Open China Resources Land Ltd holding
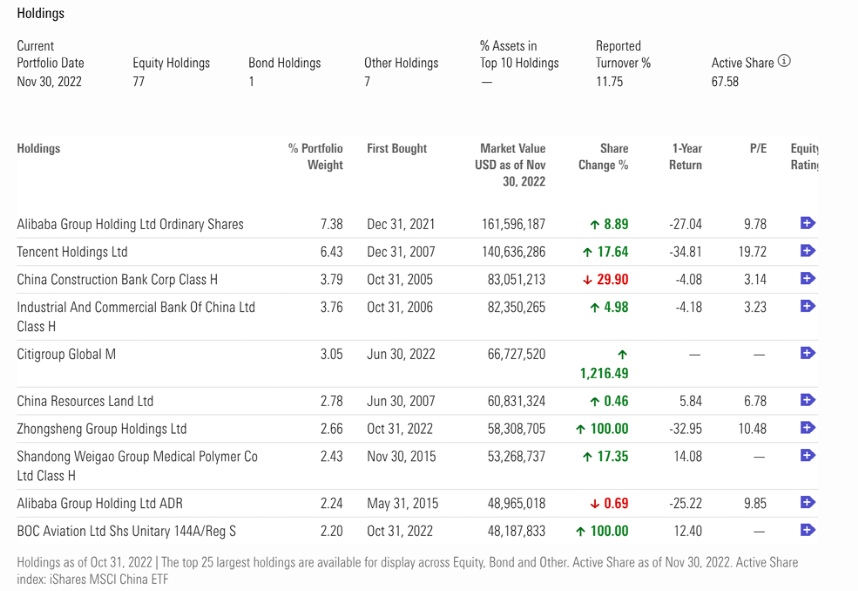 click(85, 401)
